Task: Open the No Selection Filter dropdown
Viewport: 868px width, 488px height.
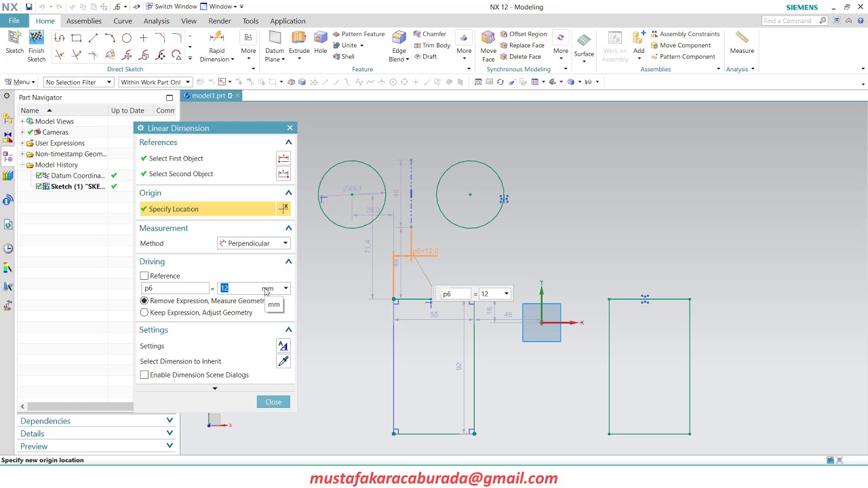Action: (79, 82)
